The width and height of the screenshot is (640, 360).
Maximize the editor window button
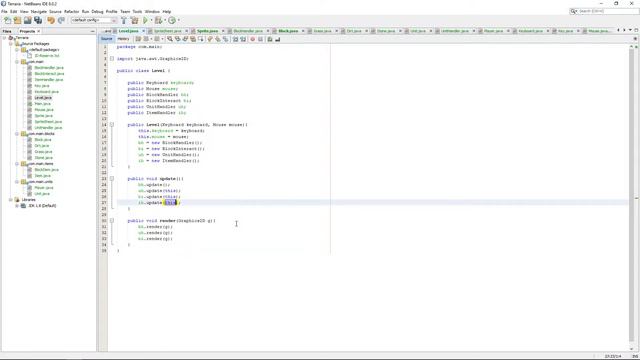click(636, 31)
